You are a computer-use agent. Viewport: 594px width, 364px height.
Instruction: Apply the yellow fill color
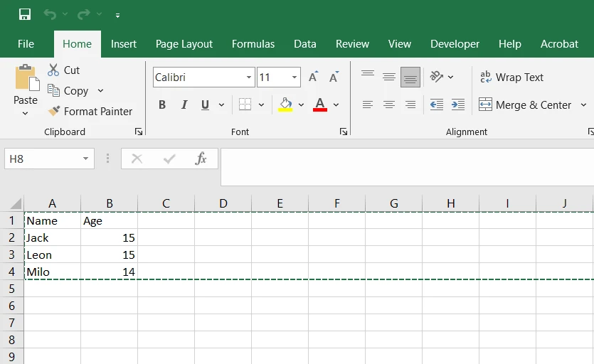(286, 105)
